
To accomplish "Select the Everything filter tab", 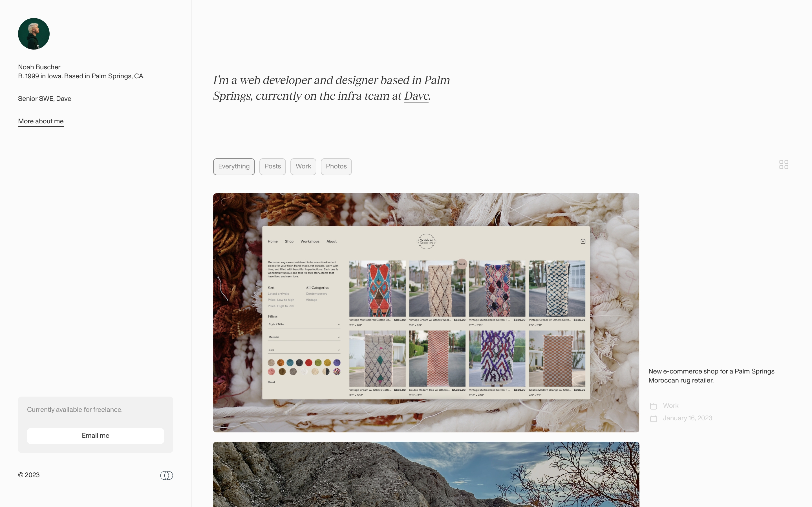I will 234,167.
